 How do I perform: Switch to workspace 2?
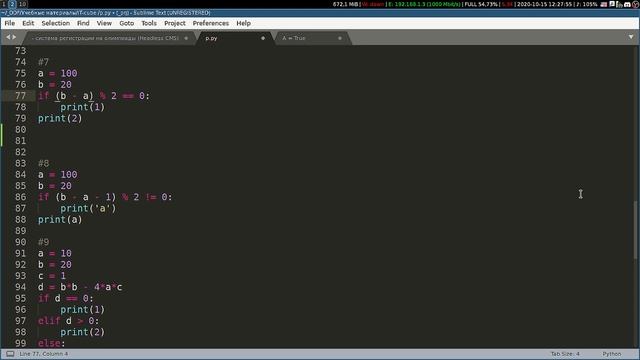tap(12, 4)
